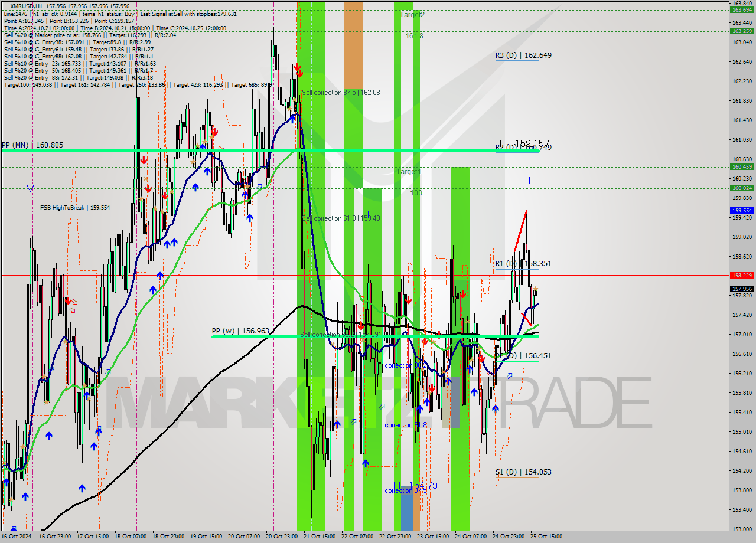This screenshot has width=756, height=543.
Task: Select the Point A:163.345 info line
Action: (69, 21)
